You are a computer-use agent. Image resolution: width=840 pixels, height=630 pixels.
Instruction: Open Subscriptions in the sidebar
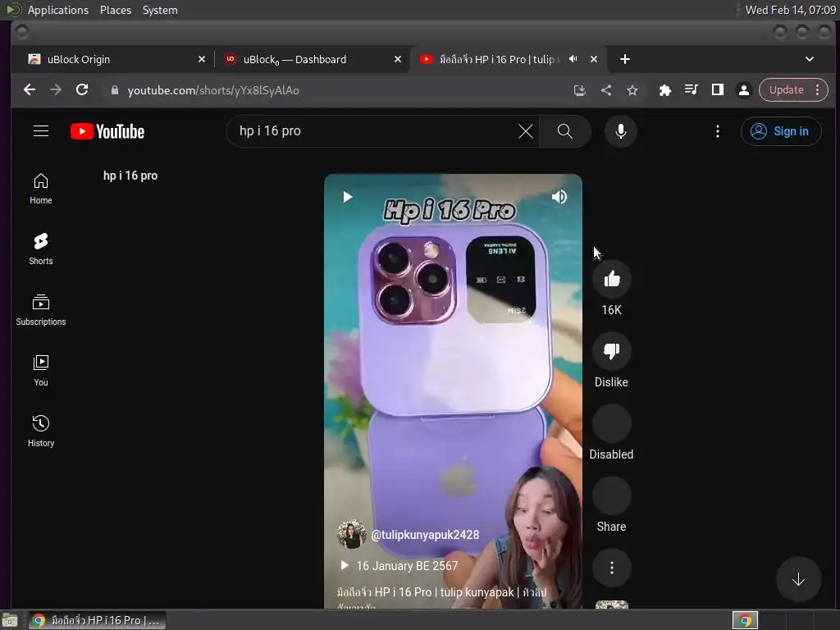41,309
